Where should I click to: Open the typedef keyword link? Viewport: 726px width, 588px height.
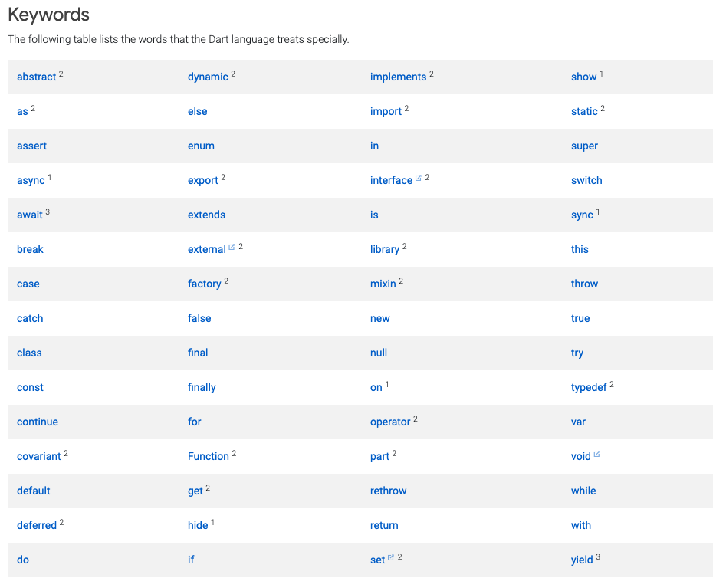click(x=589, y=387)
